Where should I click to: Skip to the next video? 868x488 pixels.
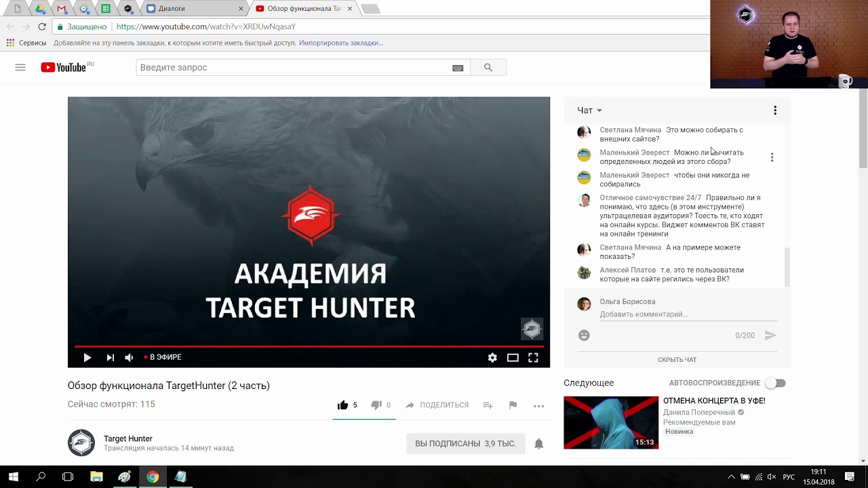110,357
